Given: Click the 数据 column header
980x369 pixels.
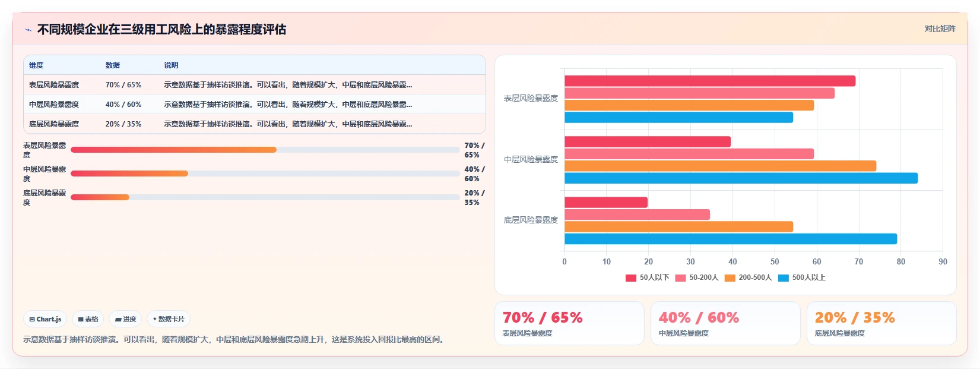Looking at the screenshot, I should point(113,65).
